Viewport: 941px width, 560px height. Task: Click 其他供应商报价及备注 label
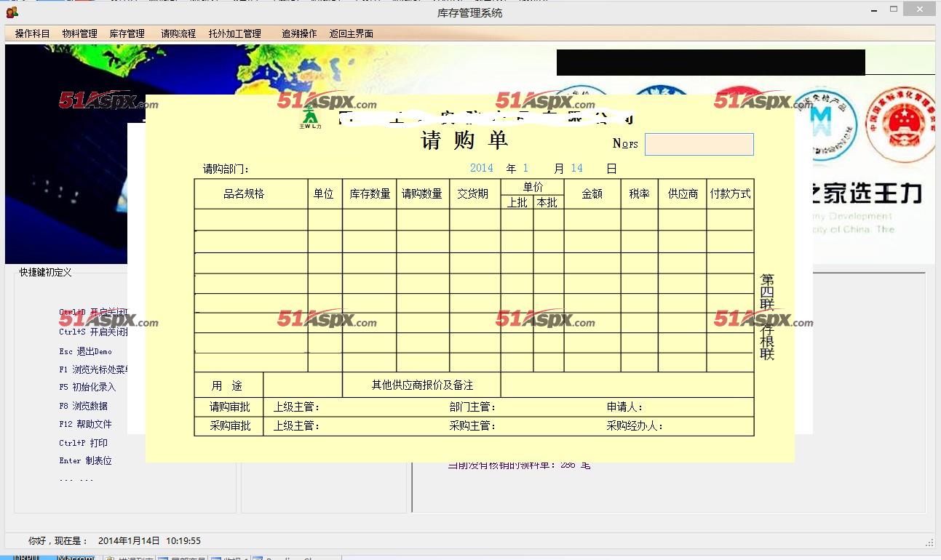422,385
